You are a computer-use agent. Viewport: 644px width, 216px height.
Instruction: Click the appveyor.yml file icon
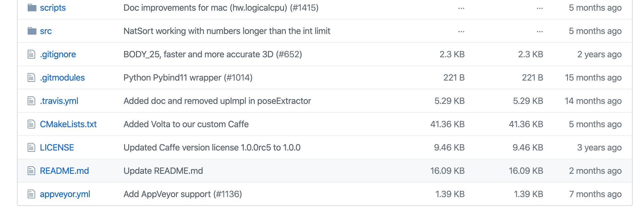click(31, 194)
